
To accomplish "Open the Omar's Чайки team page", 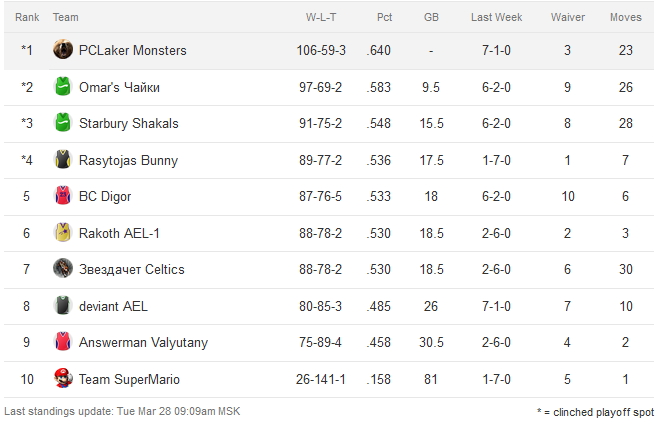I will coord(119,87).
